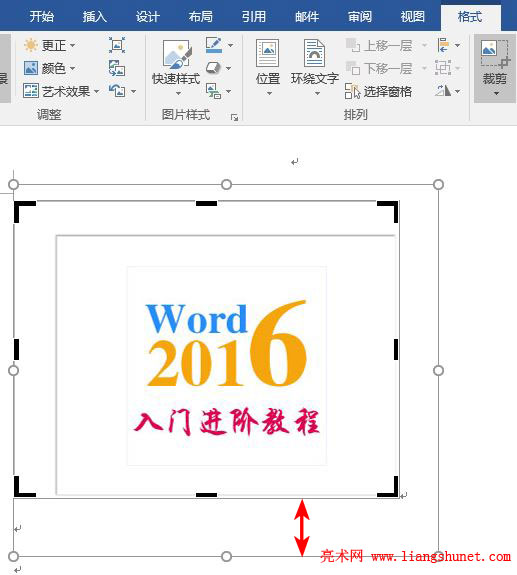Expand the rotate objects dropdown arrow

(x=458, y=91)
